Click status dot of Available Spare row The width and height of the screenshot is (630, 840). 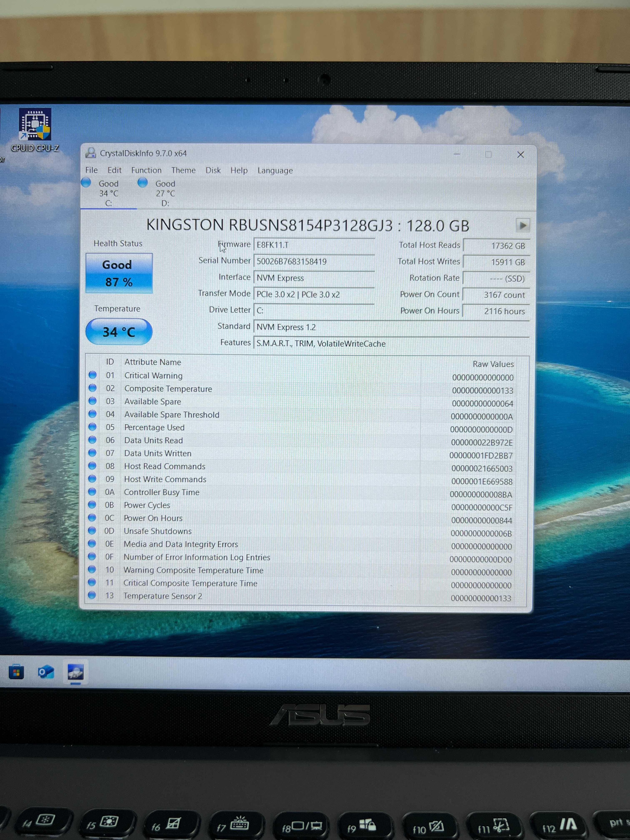(92, 401)
